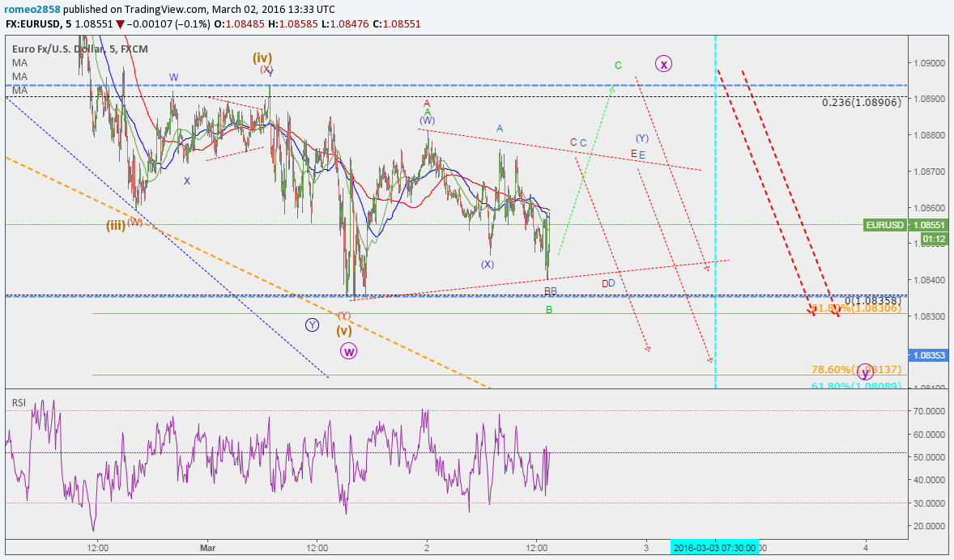Click the blue 1.08353 price tag
Image resolution: width=954 pixels, height=560 pixels.
pos(928,355)
